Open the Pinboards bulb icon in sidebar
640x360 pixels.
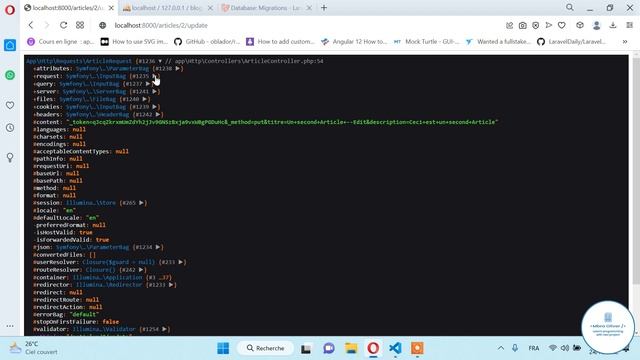point(10,158)
